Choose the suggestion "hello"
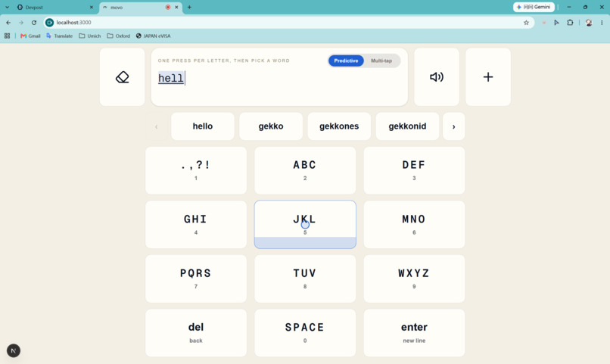The height and width of the screenshot is (364, 610). click(x=203, y=126)
